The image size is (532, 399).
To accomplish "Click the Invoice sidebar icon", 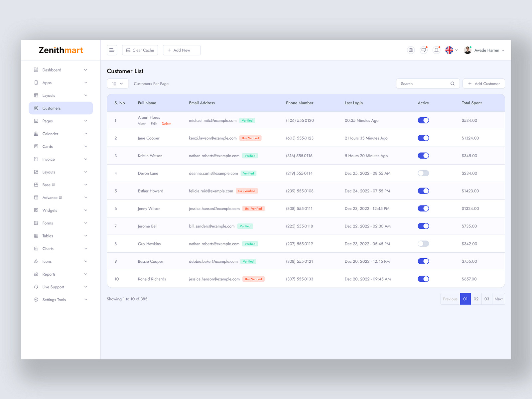I will [x=36, y=159].
